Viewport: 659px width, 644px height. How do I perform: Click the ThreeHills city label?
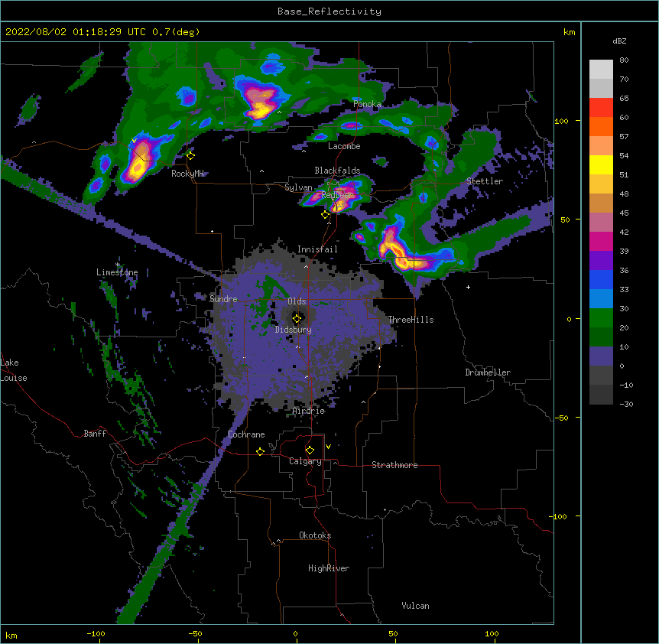[411, 320]
